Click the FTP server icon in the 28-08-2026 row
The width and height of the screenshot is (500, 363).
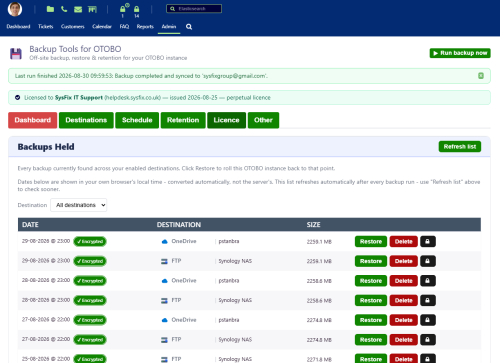click(x=164, y=300)
